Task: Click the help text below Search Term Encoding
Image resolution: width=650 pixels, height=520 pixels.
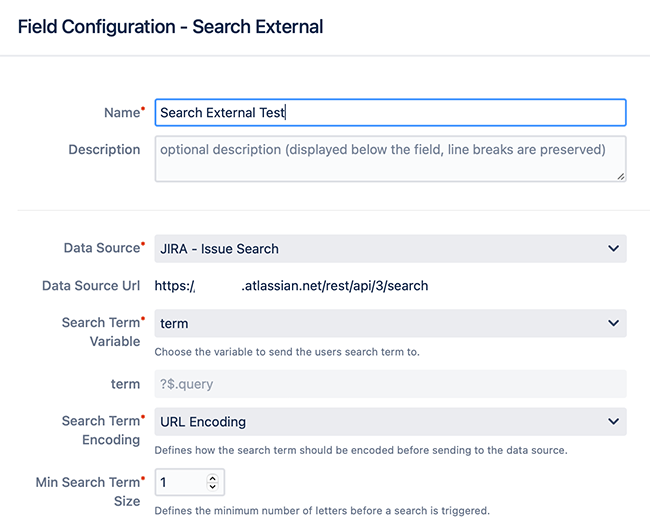Action: click(360, 450)
